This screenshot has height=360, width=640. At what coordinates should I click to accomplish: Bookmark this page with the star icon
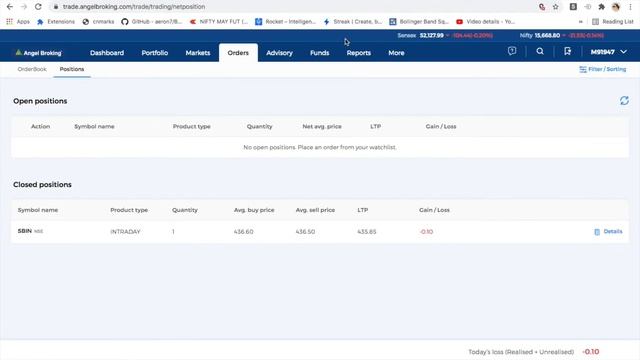coord(556,7)
